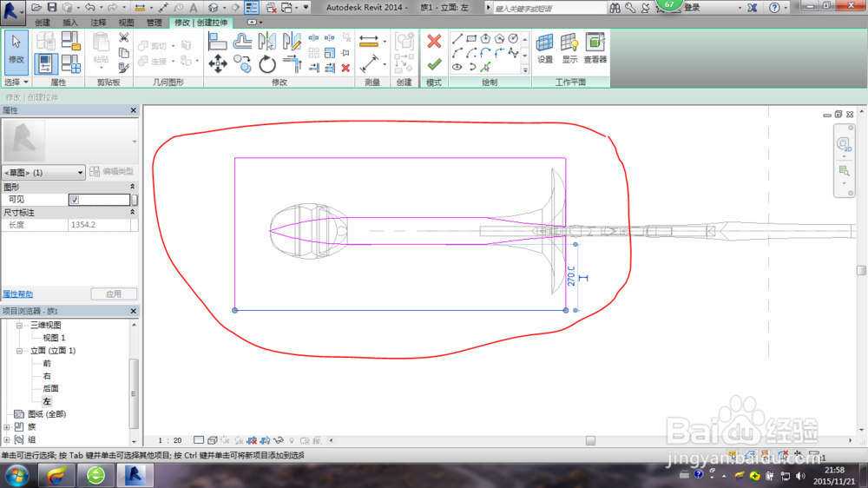
Task: Expand the Groups (组) tree node
Action: 7,440
